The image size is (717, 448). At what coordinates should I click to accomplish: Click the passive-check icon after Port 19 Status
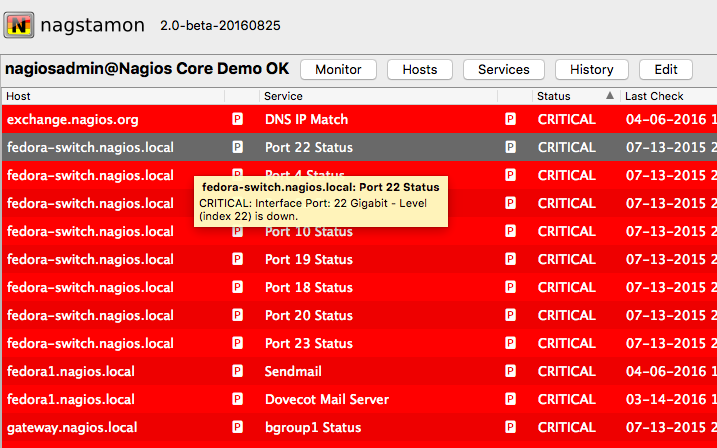[x=510, y=259]
